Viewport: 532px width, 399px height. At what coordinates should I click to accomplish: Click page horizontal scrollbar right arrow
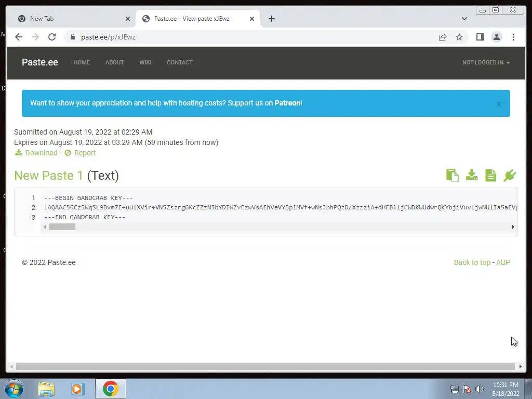coord(521,366)
